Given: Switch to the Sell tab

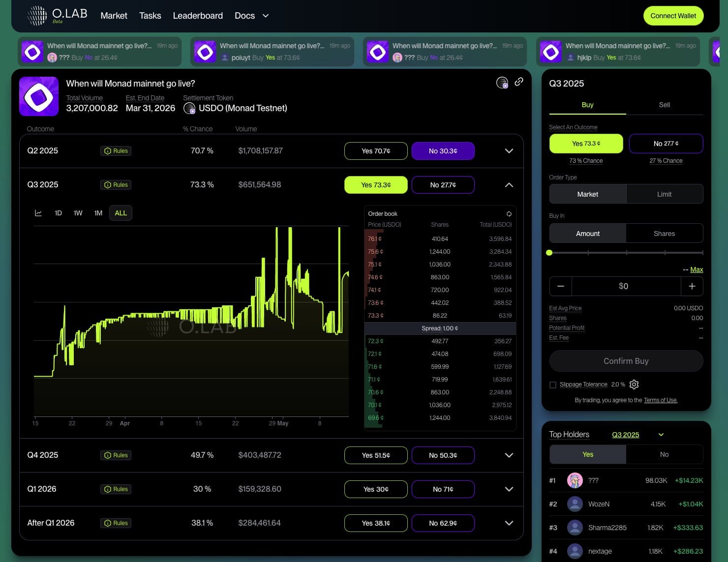Looking at the screenshot, I should tap(665, 105).
